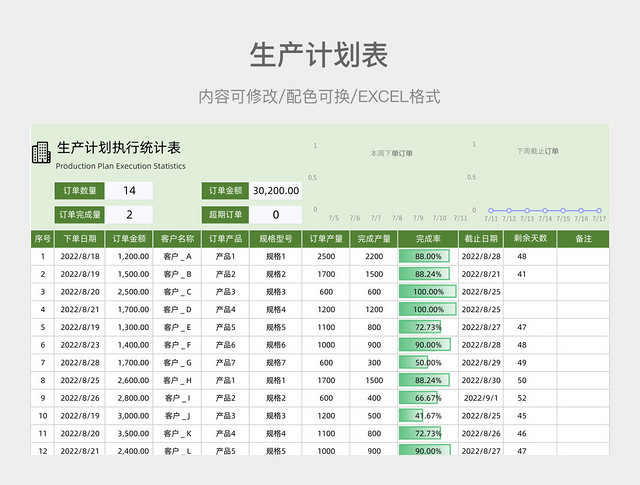640x485 pixels.
Task: Click the 下周截止订单 chart title
Action: pos(538,151)
